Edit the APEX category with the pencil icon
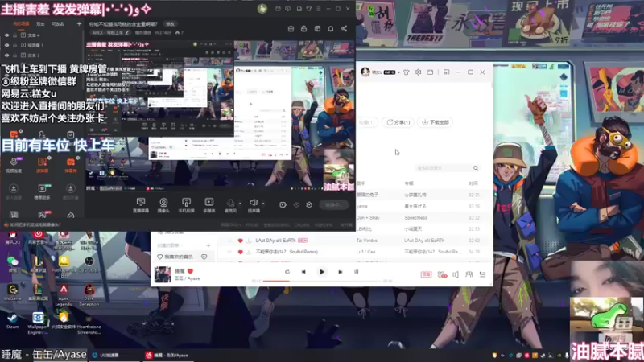644x362 pixels. click(127, 32)
